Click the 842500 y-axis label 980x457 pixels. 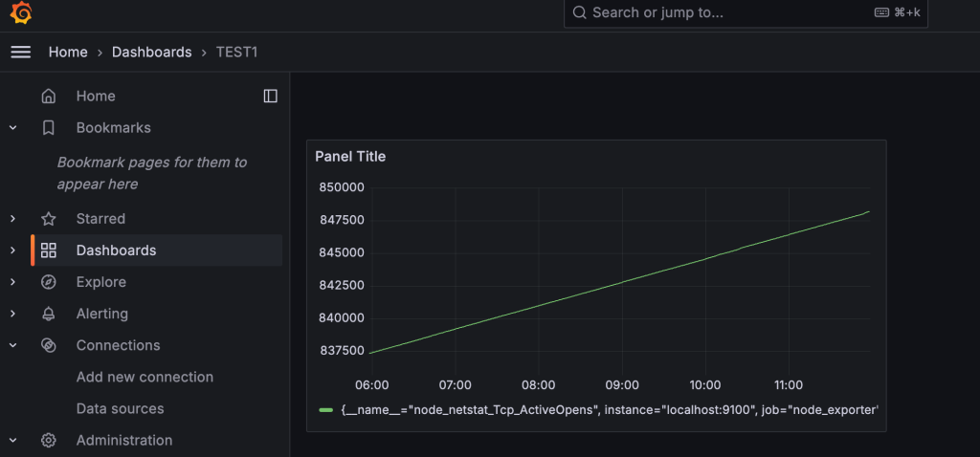tap(342, 285)
